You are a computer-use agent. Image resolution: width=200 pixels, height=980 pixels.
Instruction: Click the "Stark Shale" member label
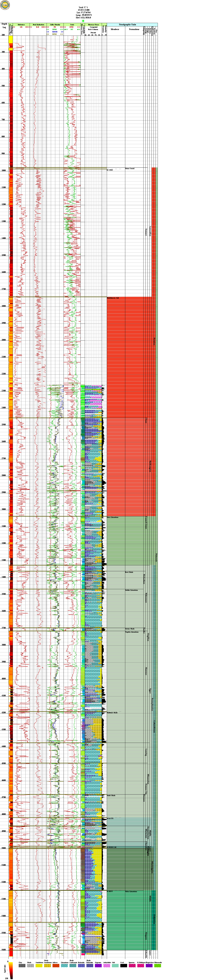point(111,796)
